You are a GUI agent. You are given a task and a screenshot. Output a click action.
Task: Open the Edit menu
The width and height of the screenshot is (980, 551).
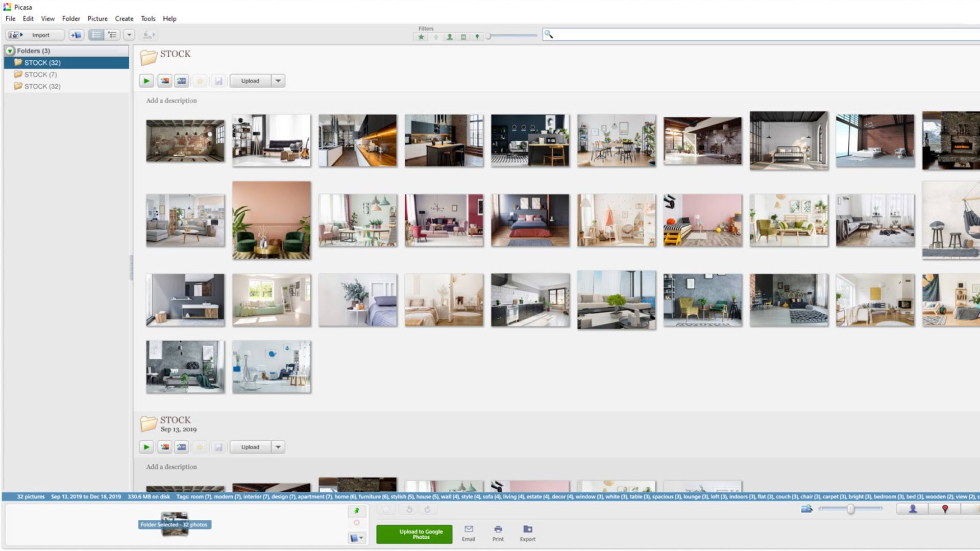28,18
